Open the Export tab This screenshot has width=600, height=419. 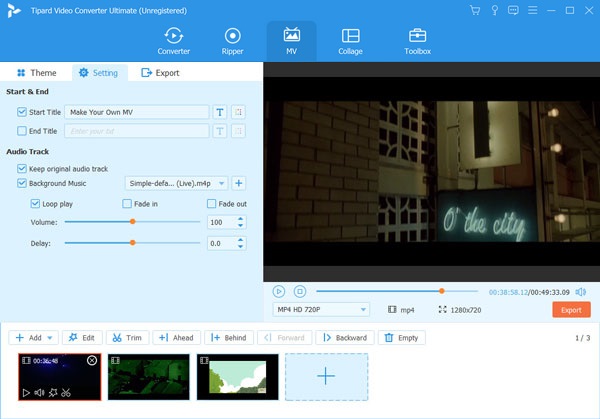tap(160, 73)
